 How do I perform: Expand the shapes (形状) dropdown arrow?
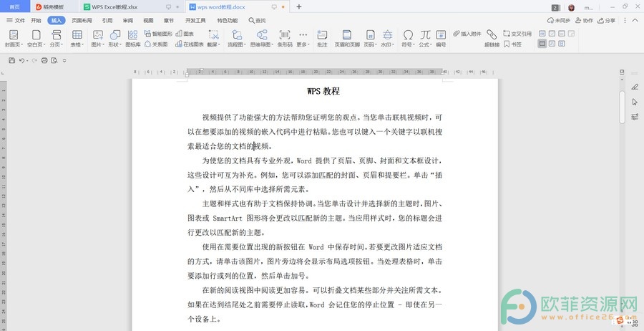121,45
